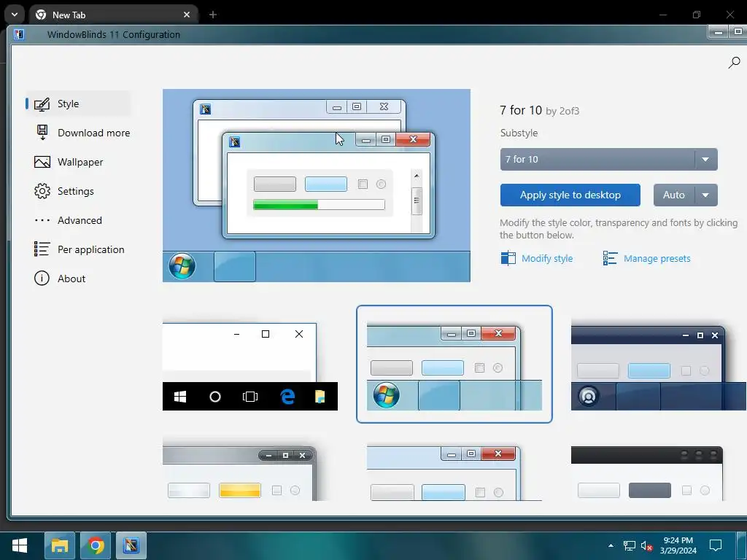
Task: Expand the Substyle dropdown arrow
Action: [705, 160]
